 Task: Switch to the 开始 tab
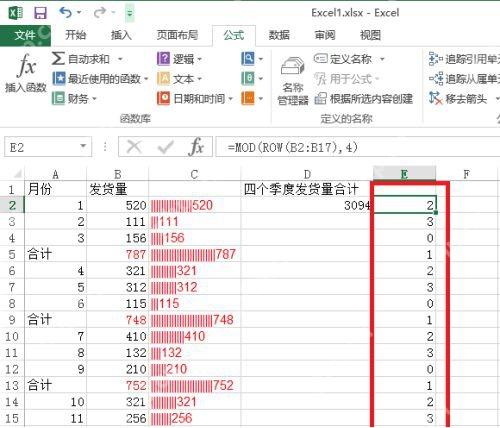(x=75, y=35)
